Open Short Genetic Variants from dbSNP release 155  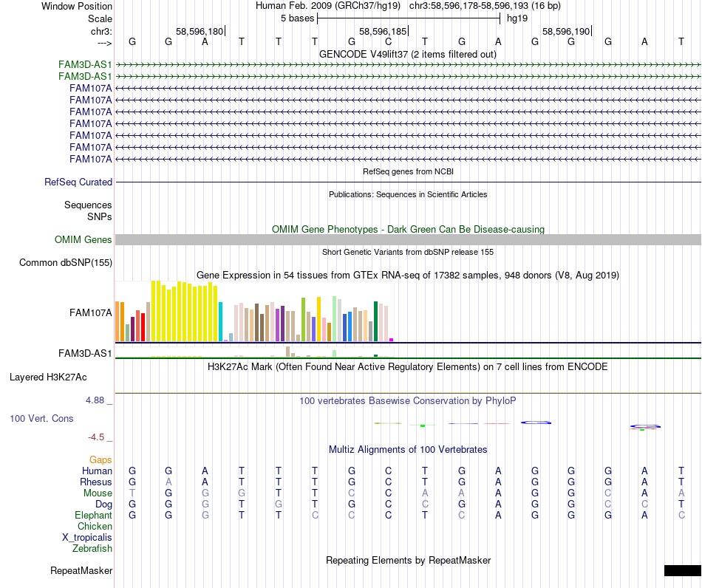pos(408,252)
